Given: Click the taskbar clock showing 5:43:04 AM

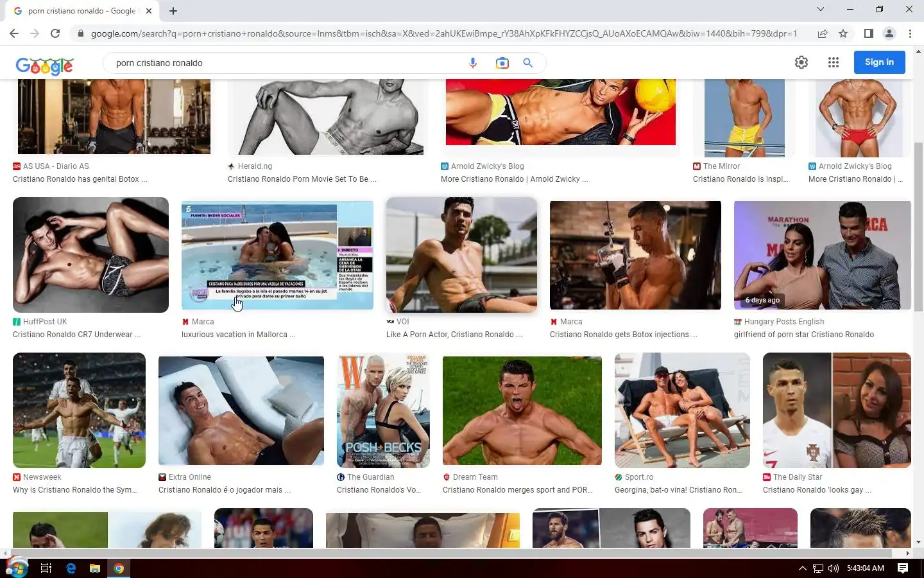Looking at the screenshot, I should point(866,568).
